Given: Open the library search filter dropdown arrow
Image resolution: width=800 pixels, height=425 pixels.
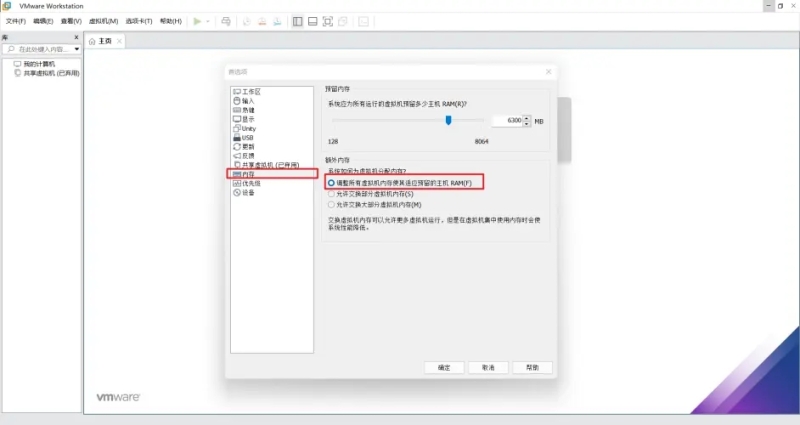Looking at the screenshot, I should (77, 49).
